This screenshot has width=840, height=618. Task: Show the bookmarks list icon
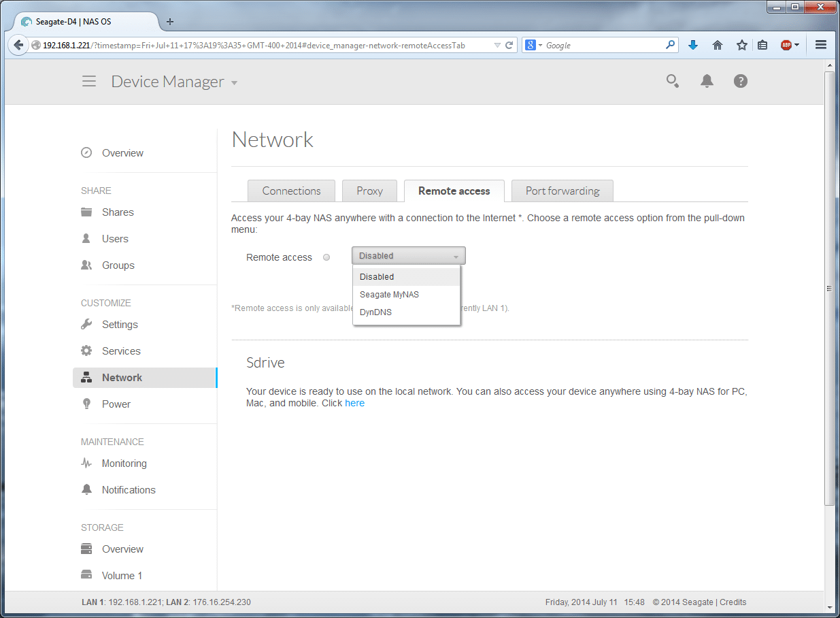(x=762, y=46)
